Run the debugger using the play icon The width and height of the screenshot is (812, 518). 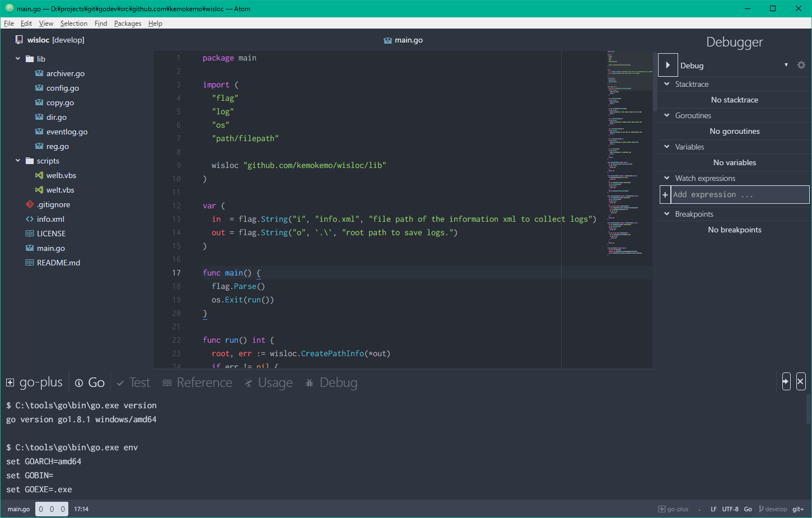668,65
